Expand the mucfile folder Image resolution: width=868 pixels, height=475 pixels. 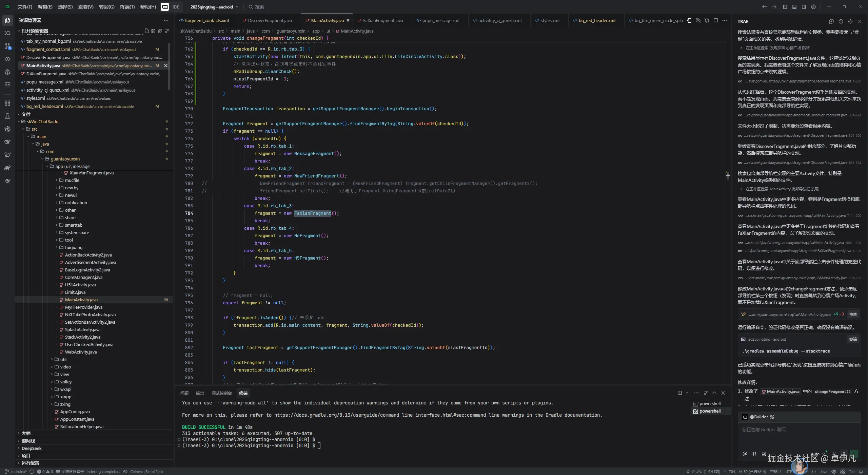coord(72,180)
